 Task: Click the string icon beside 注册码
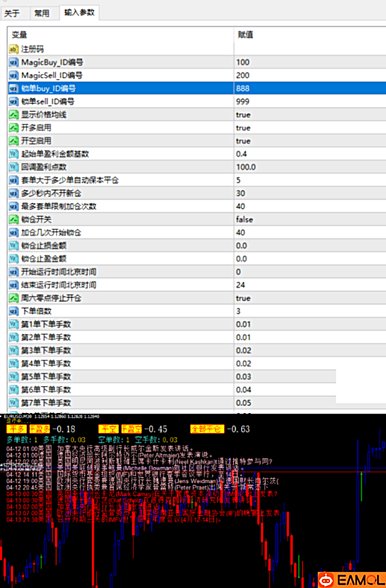pyautogui.click(x=14, y=48)
